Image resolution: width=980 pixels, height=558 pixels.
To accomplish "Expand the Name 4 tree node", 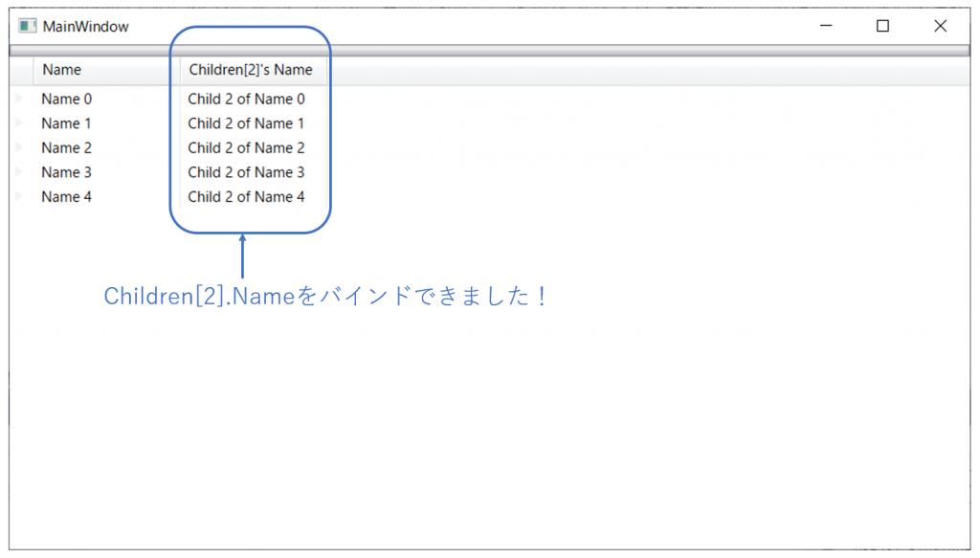I will [x=21, y=197].
